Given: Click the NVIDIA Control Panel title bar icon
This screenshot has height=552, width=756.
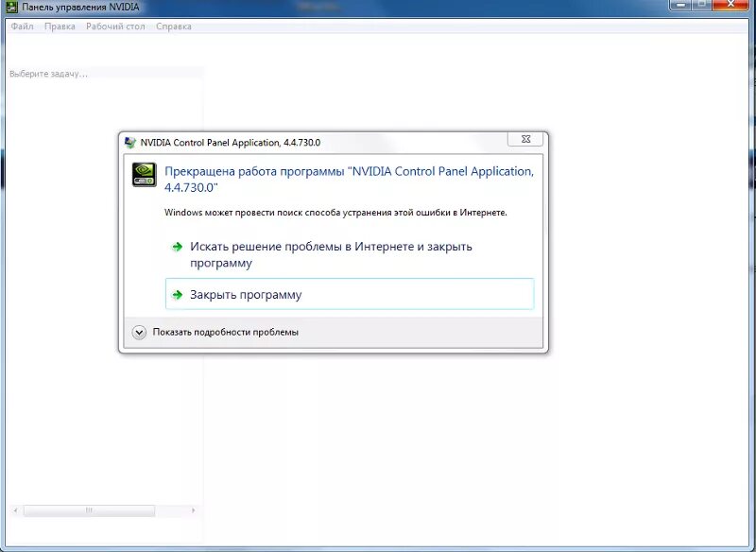Looking at the screenshot, I should 12,7.
